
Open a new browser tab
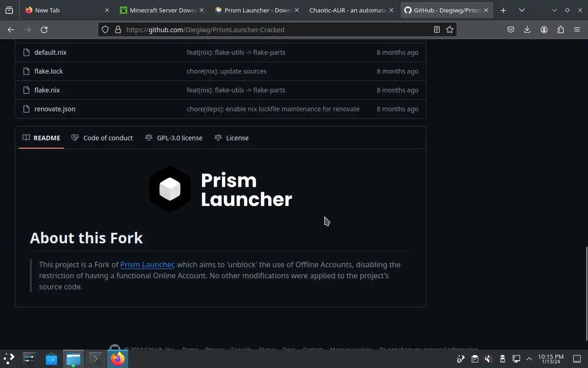[x=503, y=10]
